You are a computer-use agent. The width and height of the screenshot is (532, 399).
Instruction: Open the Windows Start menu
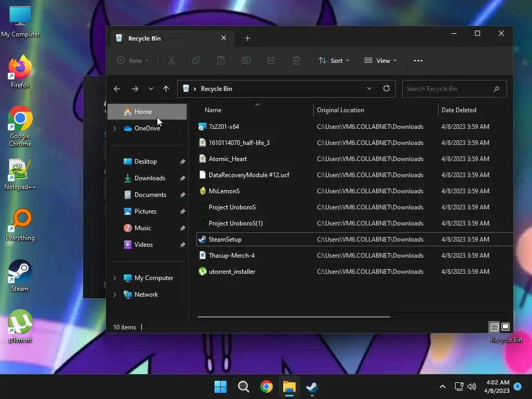220,387
